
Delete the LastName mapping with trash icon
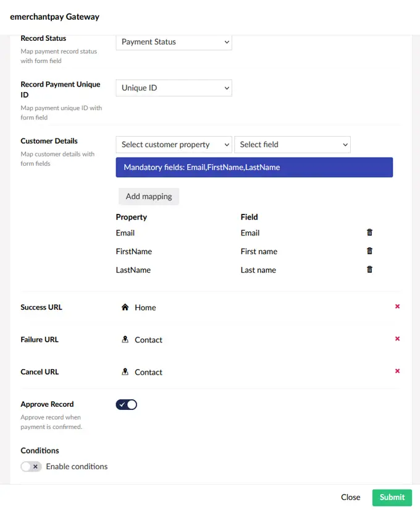click(x=369, y=270)
